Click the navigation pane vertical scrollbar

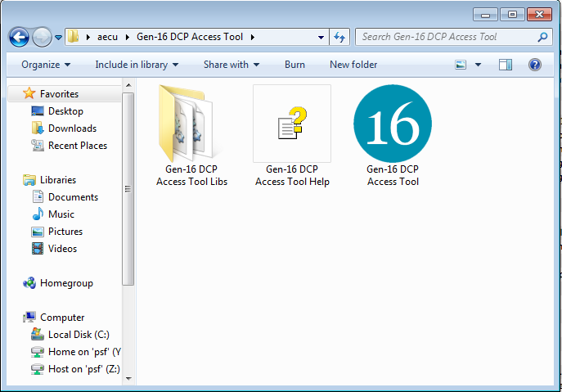click(128, 188)
